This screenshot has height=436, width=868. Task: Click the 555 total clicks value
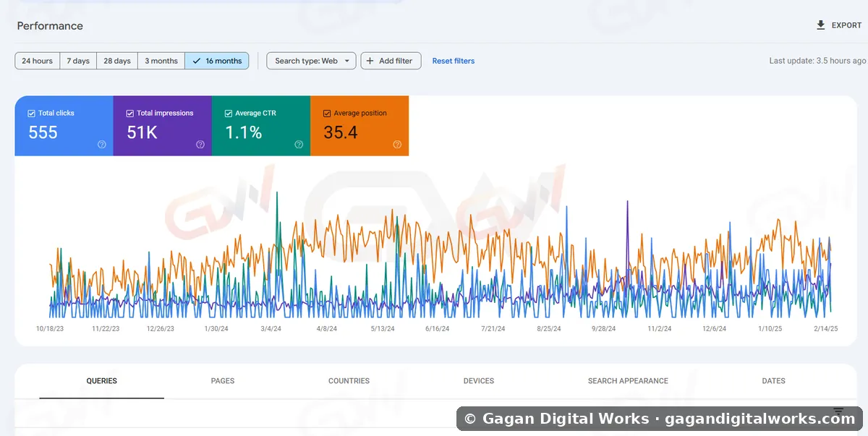click(43, 132)
